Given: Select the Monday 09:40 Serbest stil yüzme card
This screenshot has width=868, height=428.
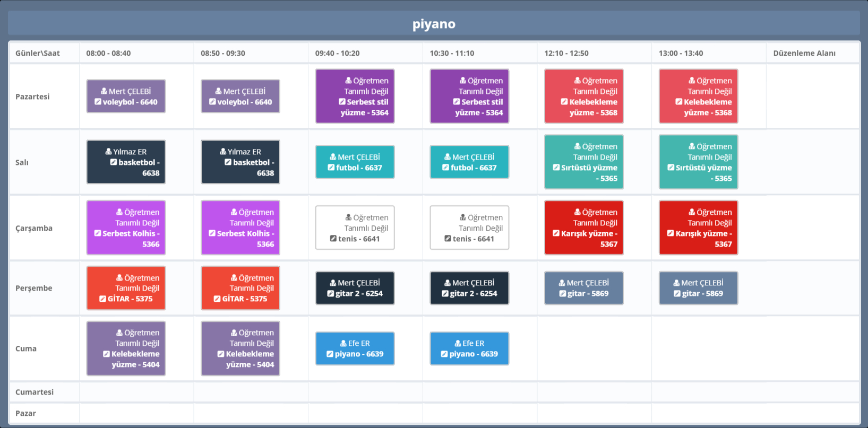Looking at the screenshot, I should click(355, 97).
